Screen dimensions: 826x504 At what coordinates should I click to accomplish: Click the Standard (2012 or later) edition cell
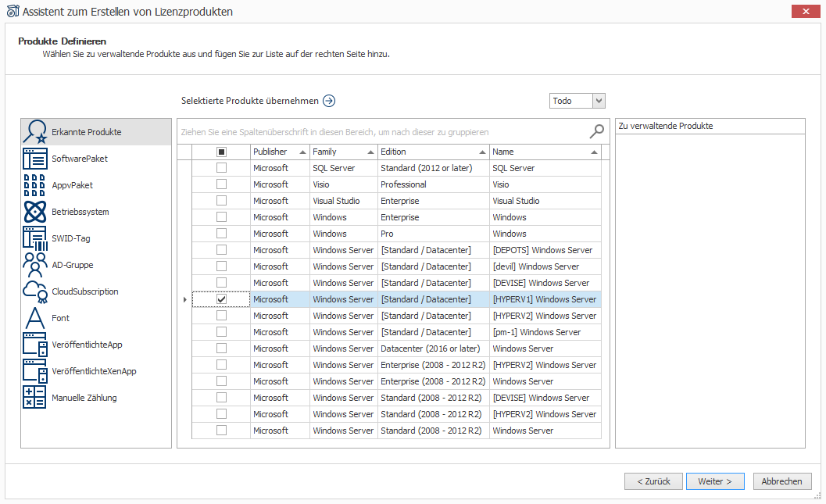point(433,168)
